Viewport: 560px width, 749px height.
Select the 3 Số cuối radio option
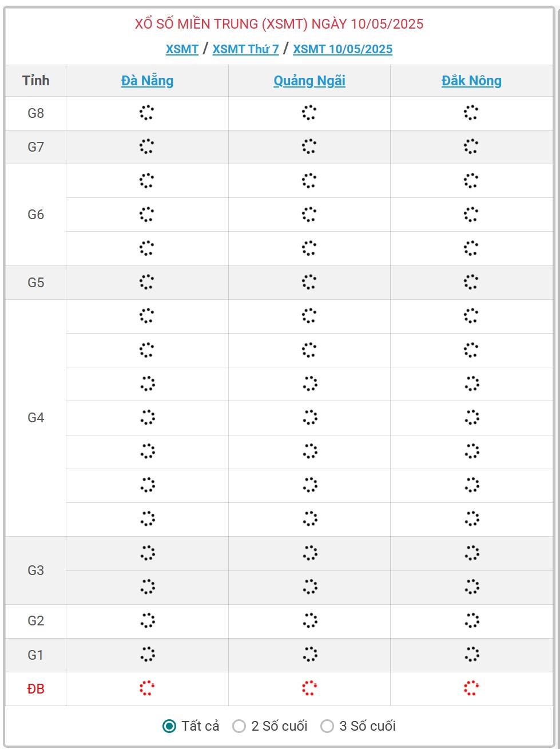click(327, 726)
